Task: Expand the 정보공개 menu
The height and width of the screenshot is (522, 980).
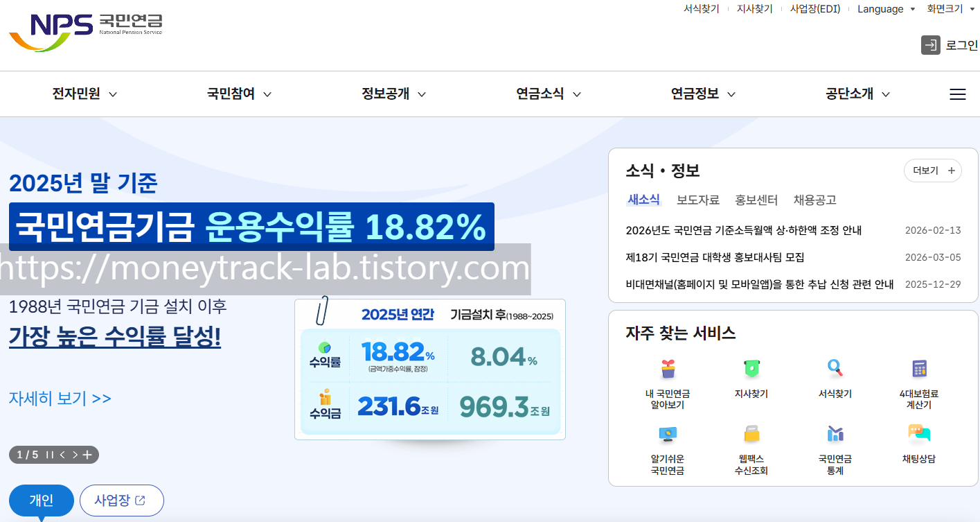Action: pyautogui.click(x=393, y=94)
